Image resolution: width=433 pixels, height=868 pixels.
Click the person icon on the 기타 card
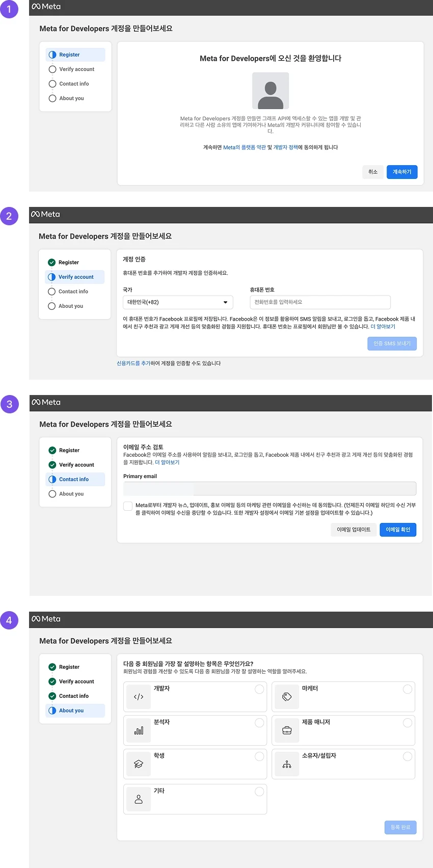[x=139, y=799]
